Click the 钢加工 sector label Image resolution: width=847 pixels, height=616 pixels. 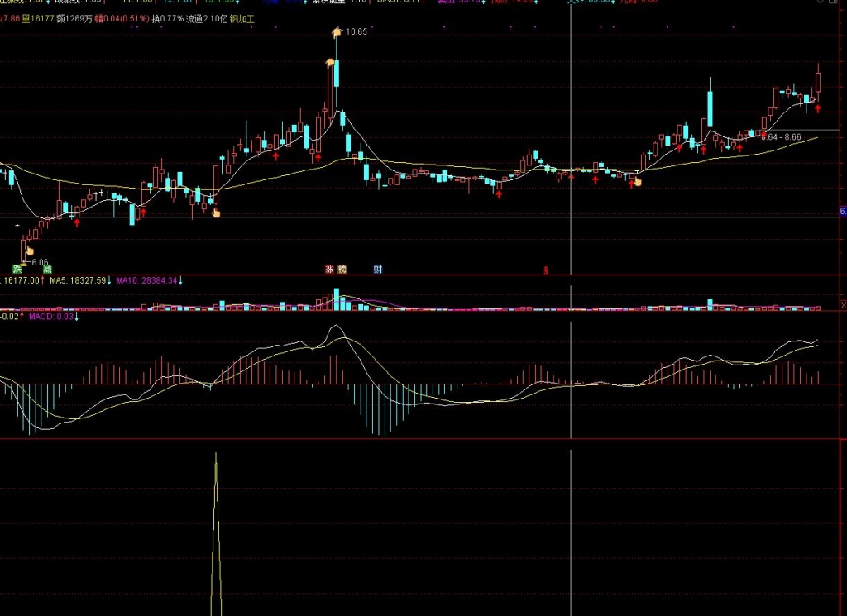point(242,19)
